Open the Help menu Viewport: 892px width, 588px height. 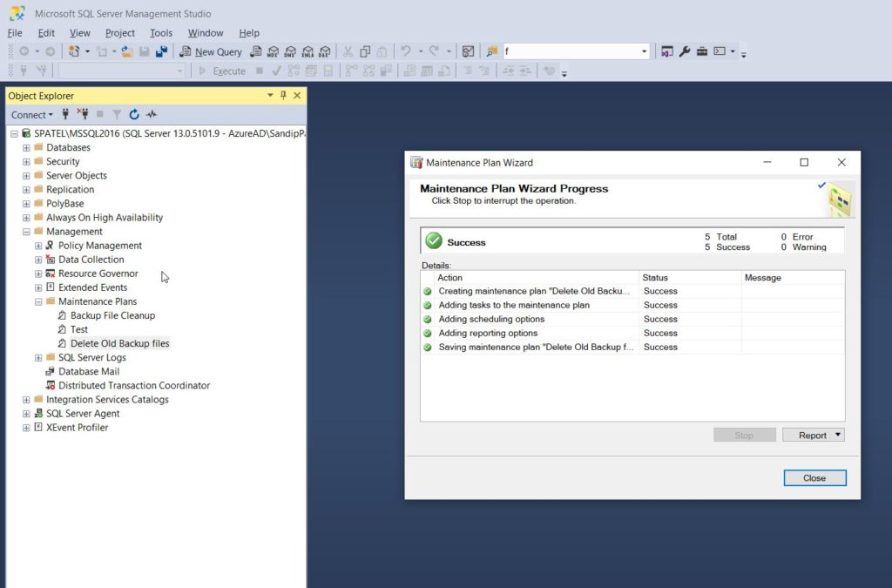coord(249,33)
